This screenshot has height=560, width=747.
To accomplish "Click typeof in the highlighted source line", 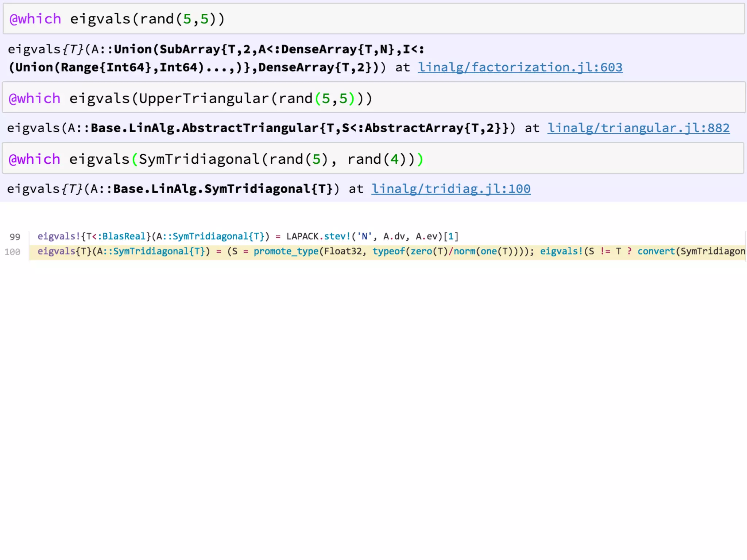I will click(388, 251).
